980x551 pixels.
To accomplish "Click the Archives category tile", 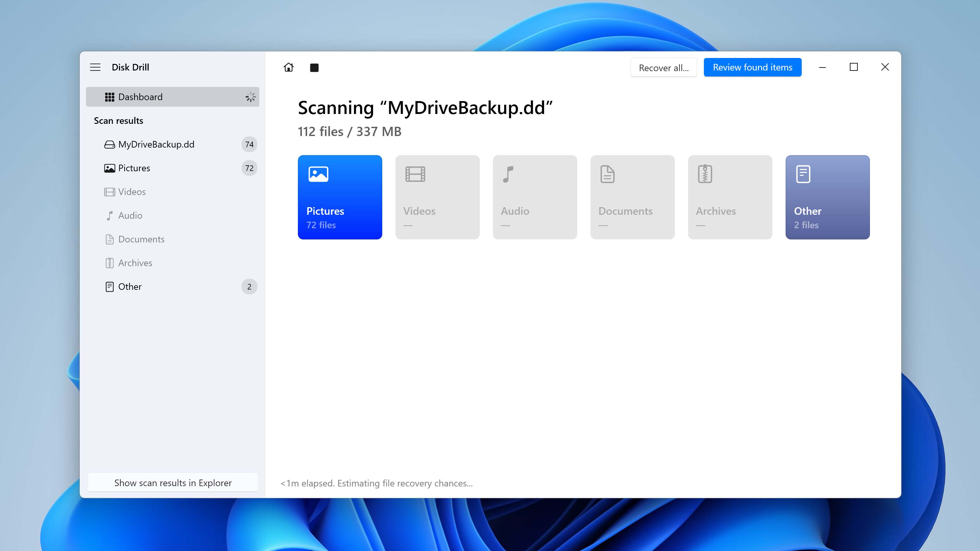I will click(730, 197).
